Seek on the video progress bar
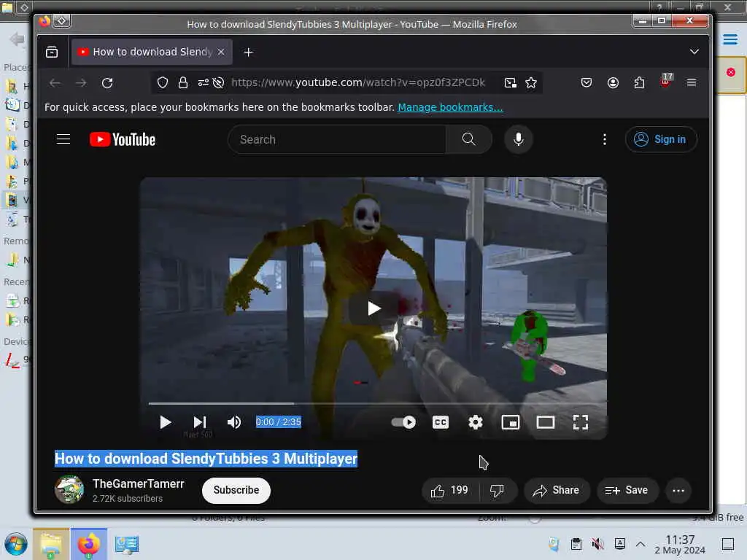This screenshot has width=747, height=560. pos(373,403)
